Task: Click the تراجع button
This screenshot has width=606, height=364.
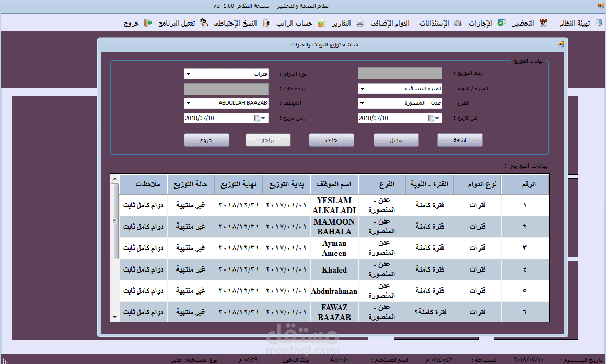Action: 268,140
